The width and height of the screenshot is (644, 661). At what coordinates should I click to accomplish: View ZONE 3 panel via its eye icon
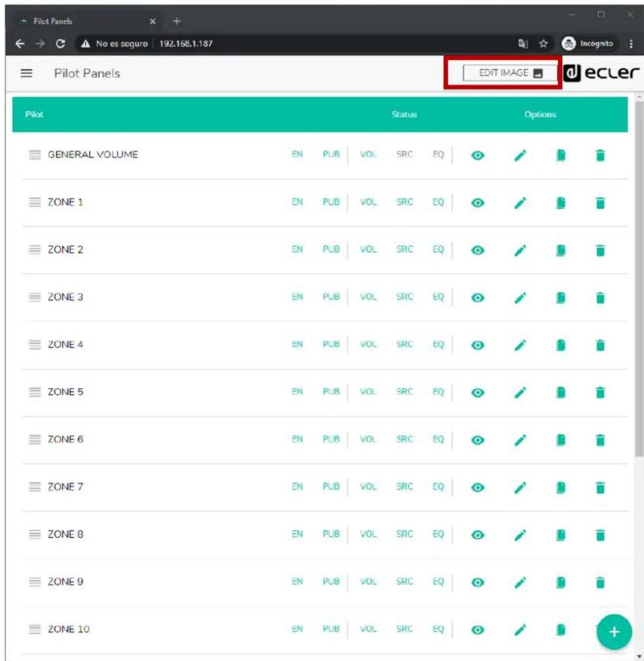click(x=477, y=298)
